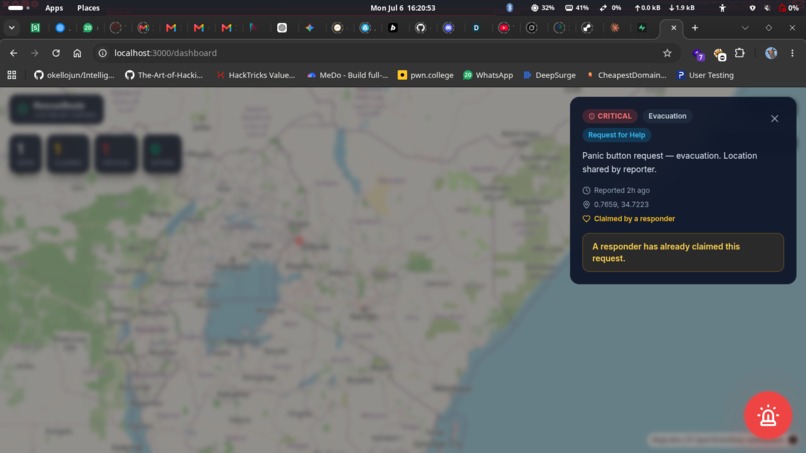Switch to the green lightning bolt tab
The height and width of the screenshot is (453, 806).
click(642, 28)
